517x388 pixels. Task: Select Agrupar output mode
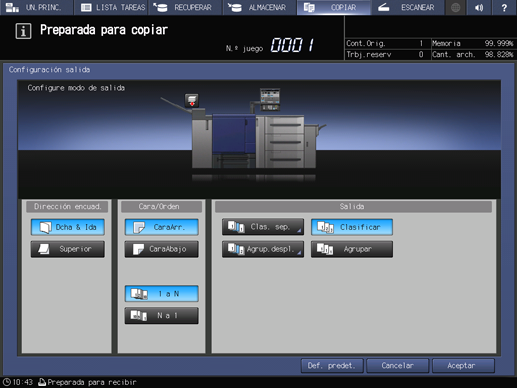tap(352, 249)
